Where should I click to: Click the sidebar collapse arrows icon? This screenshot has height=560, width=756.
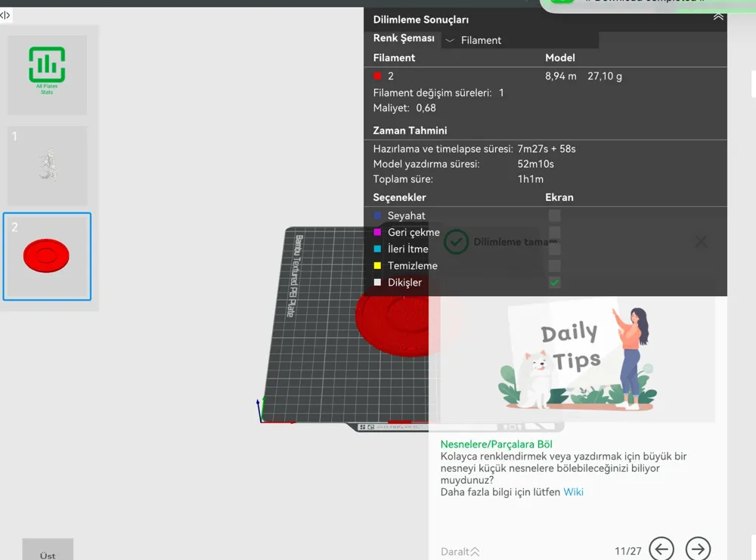pos(5,15)
